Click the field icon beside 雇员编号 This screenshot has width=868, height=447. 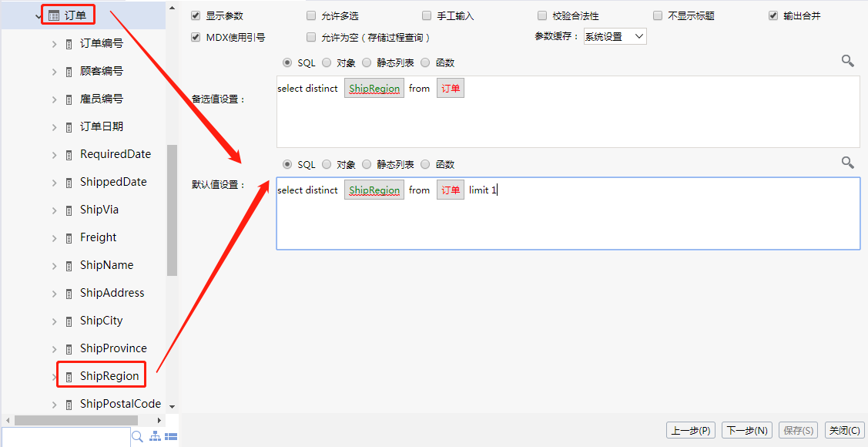pyautogui.click(x=69, y=99)
